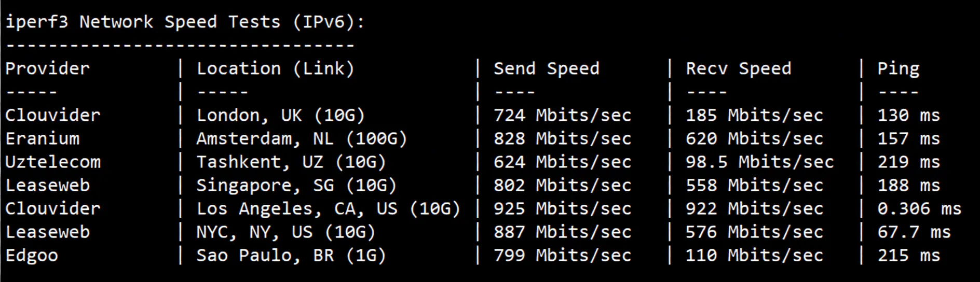Click the Sao Paulo, BR (1G) location
The width and height of the screenshot is (980, 282).
291,255
